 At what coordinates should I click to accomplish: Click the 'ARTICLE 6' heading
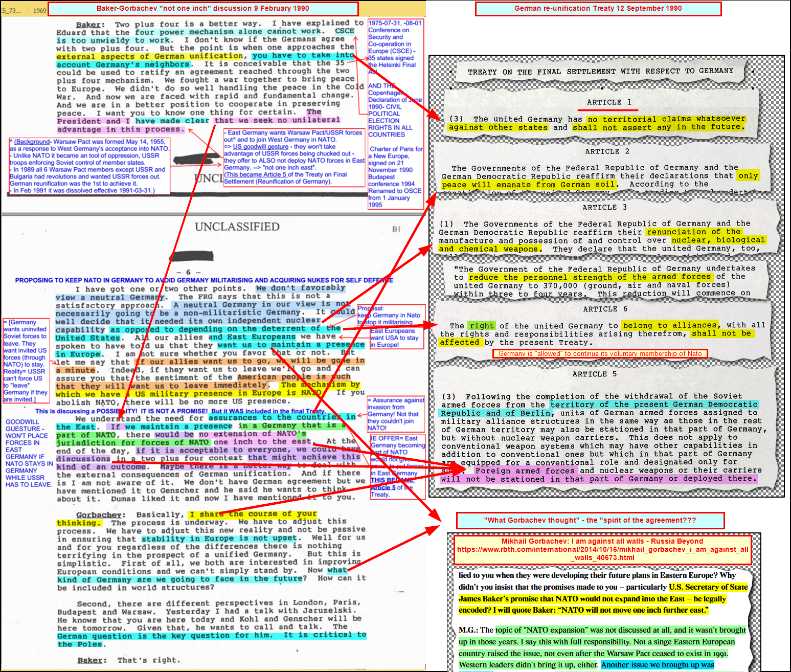tap(605, 309)
